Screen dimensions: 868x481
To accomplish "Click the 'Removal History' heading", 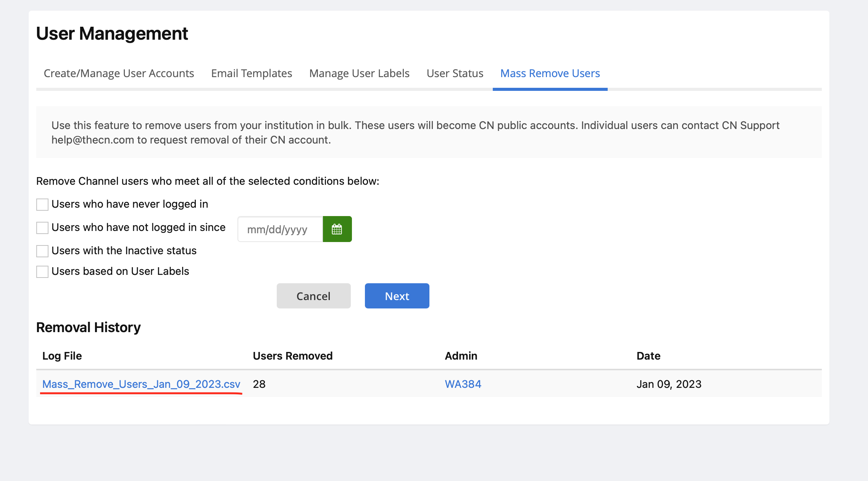I will point(89,328).
